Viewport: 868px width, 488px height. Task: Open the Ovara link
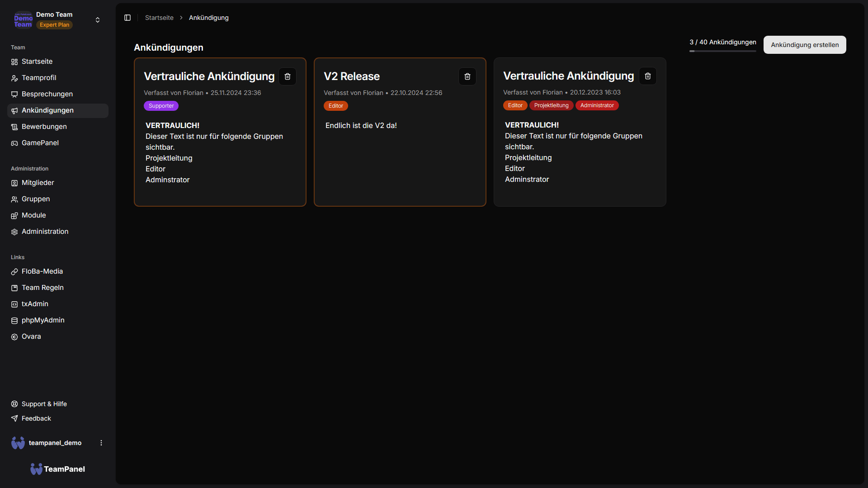pyautogui.click(x=58, y=336)
